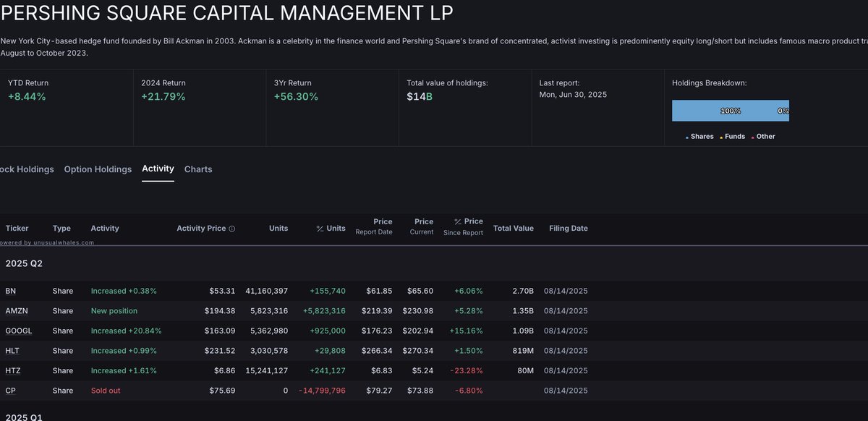Click the 2025 Q2 section heading
868x421 pixels.
24,263
